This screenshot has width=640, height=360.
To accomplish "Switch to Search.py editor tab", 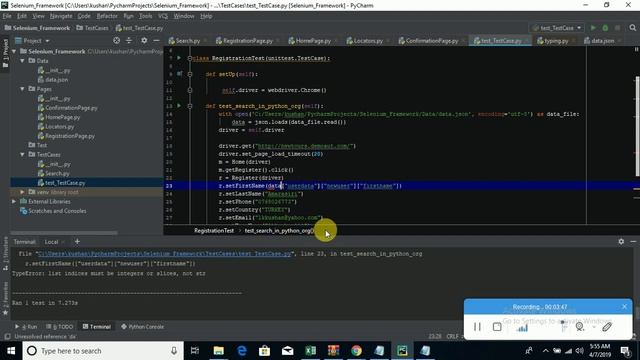I will (x=188, y=41).
